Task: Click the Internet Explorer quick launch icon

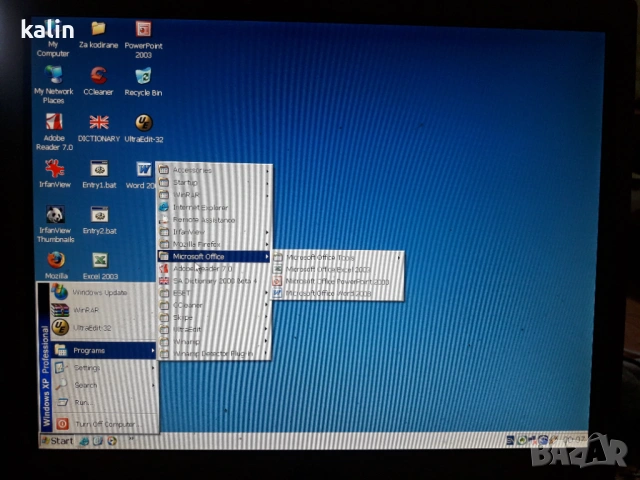Action: pos(84,441)
